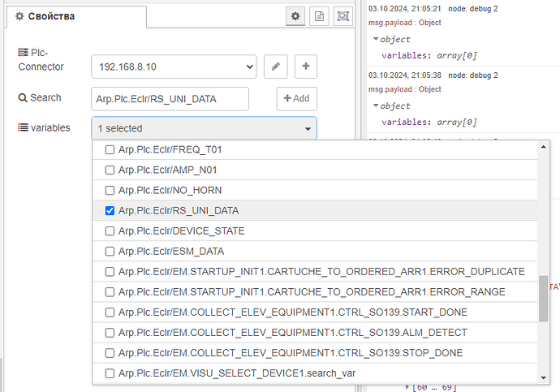Check the Arp.Plc.Eclr/DEVICE_STATE checkbox
560x392 pixels.
coord(110,231)
